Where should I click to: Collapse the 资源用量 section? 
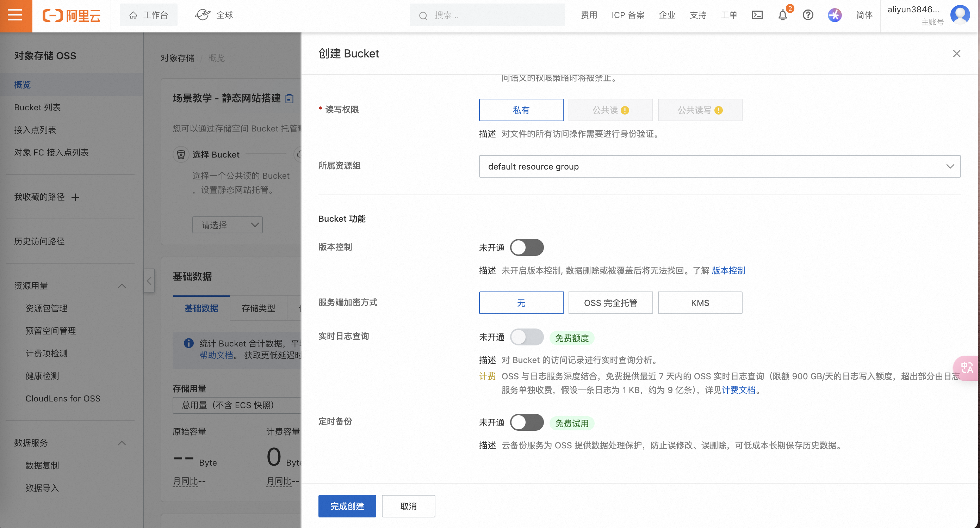(122, 286)
